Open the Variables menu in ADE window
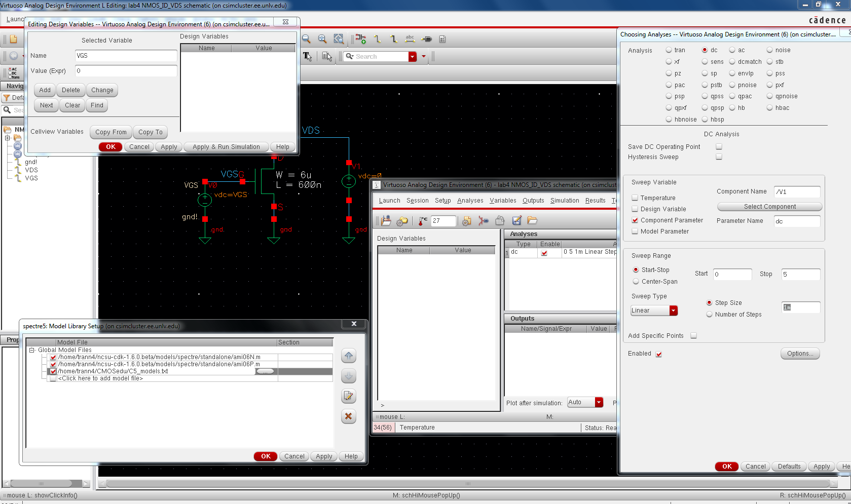Image resolution: width=851 pixels, height=504 pixels. [503, 201]
